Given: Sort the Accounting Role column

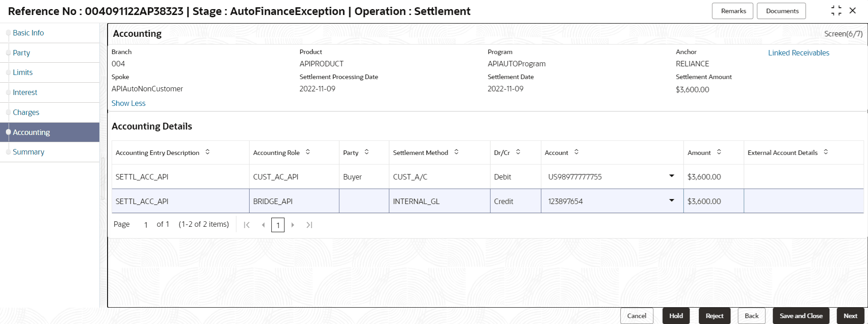Looking at the screenshot, I should (x=308, y=152).
